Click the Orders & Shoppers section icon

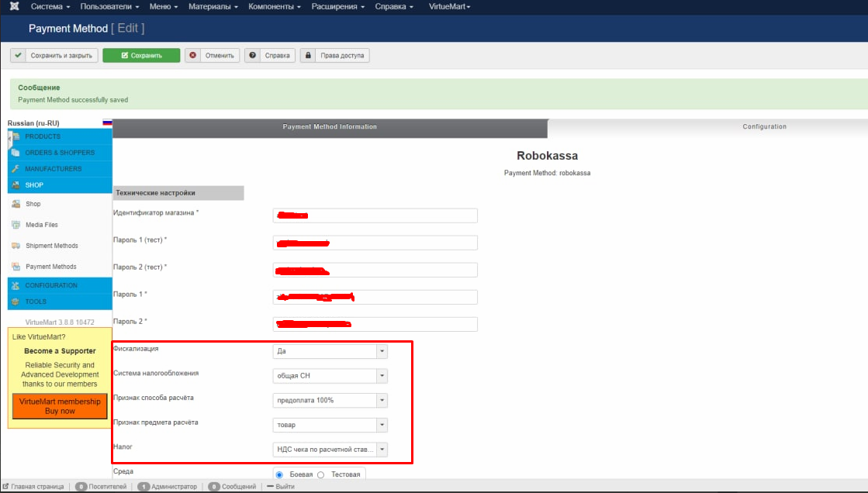coord(16,152)
